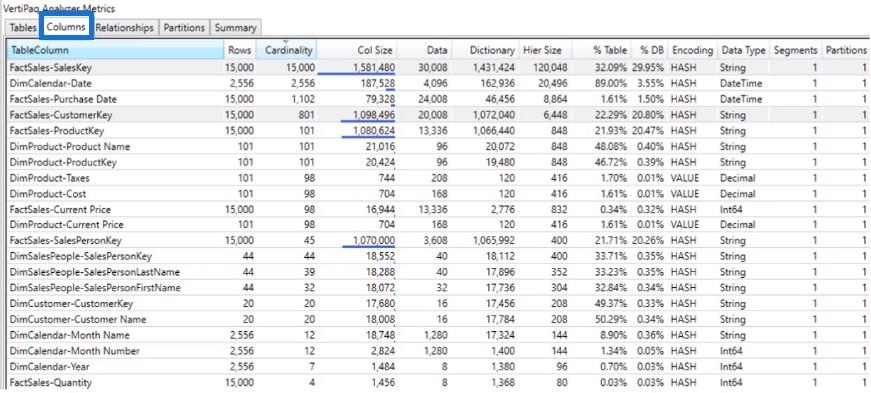Select the FactSales-CustomerKey row
Viewport: 871px width, 393px height.
coord(438,115)
